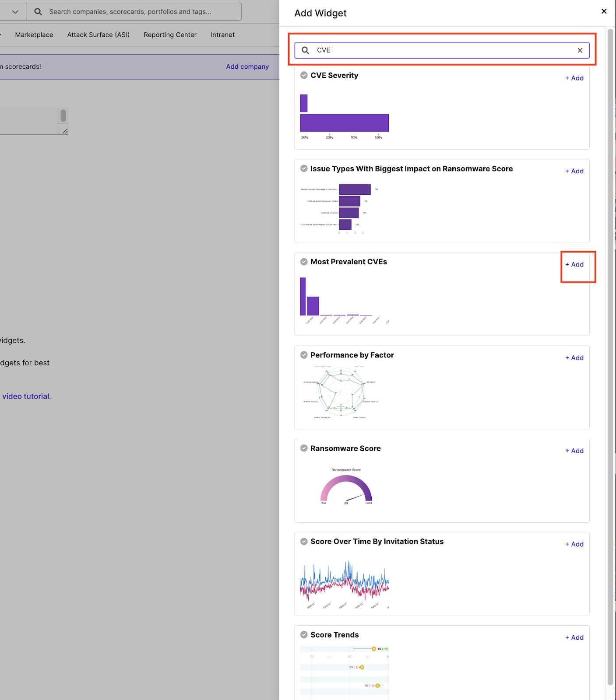Open the Marketplace menu item

click(34, 35)
